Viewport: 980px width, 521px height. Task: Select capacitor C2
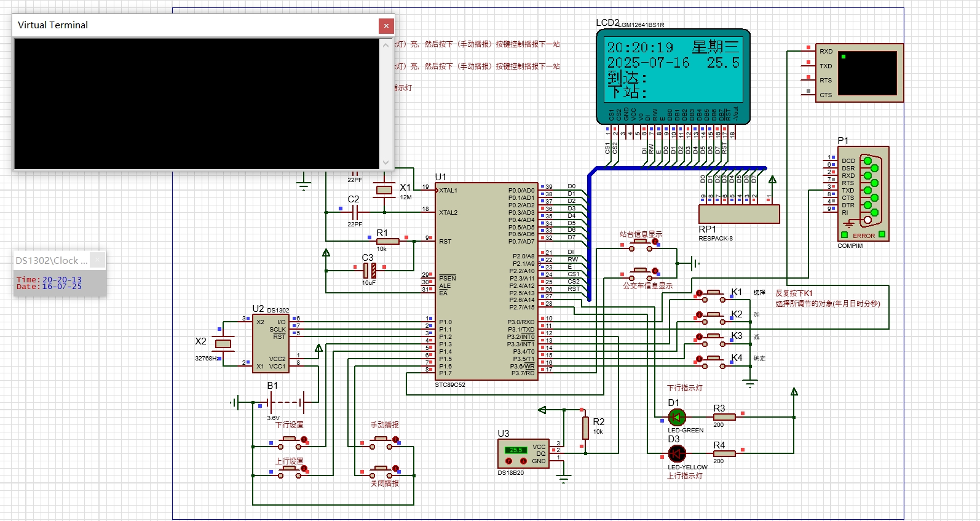point(355,212)
